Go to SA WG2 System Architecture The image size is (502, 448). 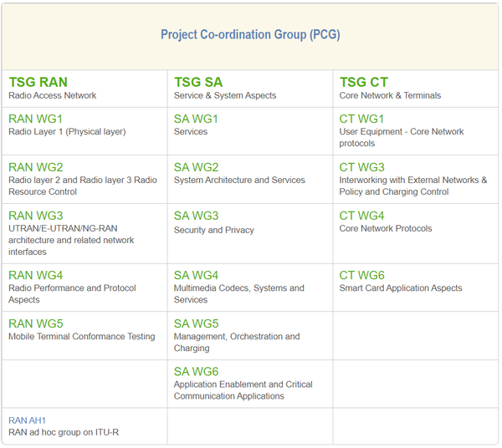pyautogui.click(x=196, y=167)
